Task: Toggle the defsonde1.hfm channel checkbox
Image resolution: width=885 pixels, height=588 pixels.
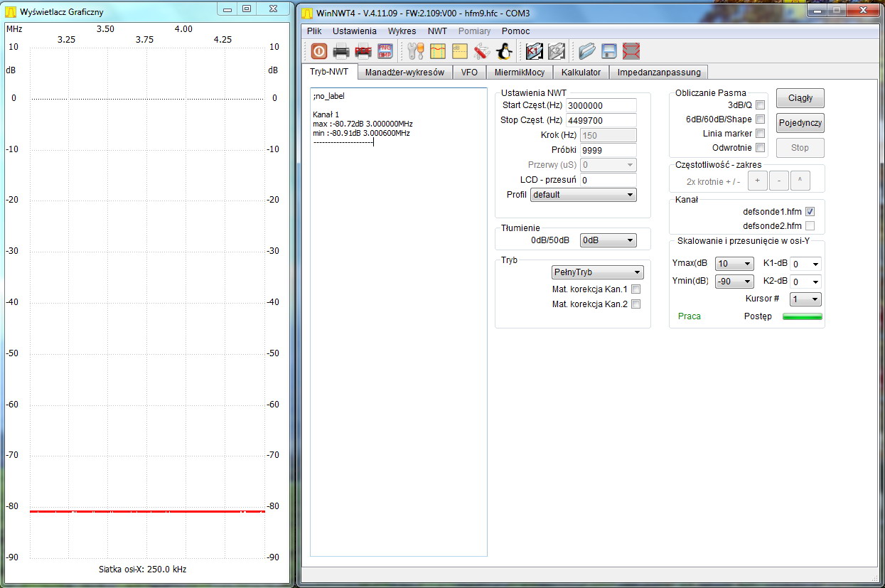Action: pyautogui.click(x=810, y=212)
